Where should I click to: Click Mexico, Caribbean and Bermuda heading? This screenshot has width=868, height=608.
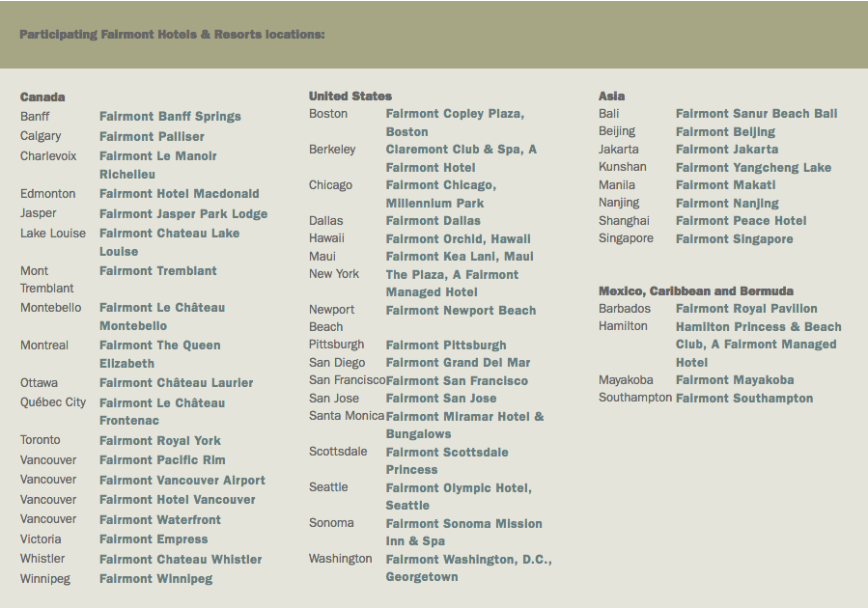696,291
